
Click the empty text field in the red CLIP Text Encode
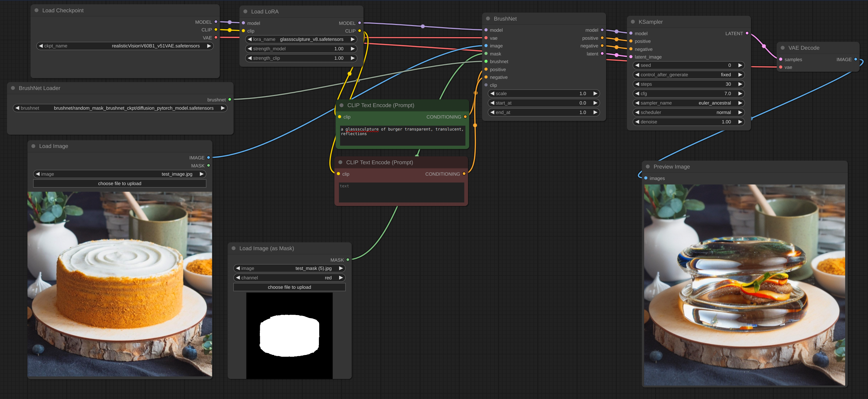[401, 193]
